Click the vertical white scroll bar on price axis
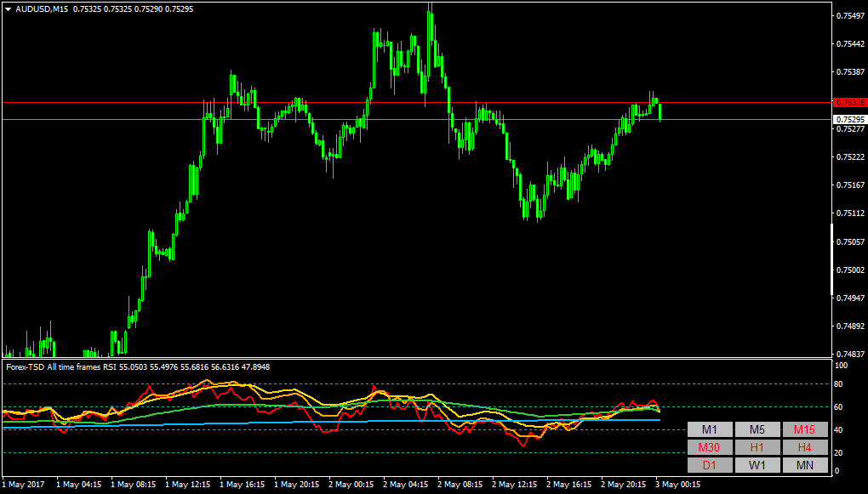 click(832, 258)
